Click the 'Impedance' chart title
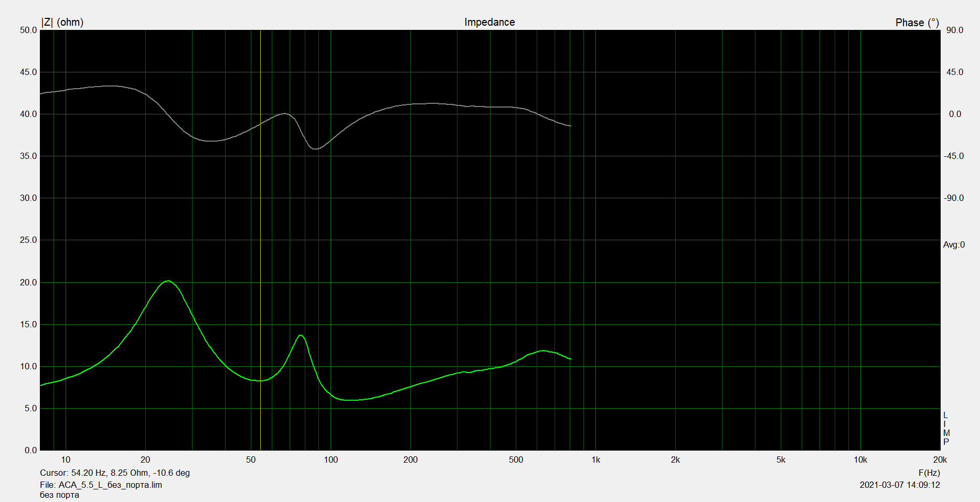 pos(489,22)
